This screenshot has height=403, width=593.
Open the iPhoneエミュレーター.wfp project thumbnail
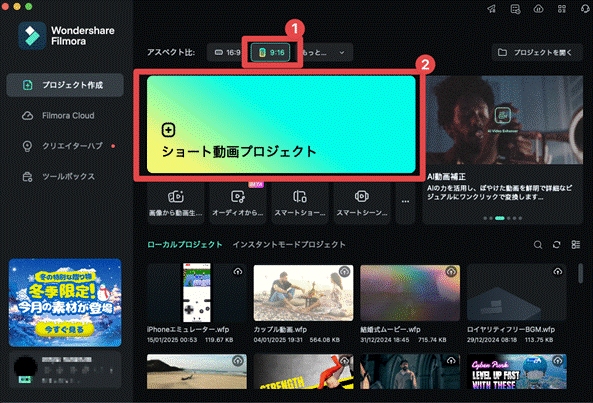pos(197,293)
